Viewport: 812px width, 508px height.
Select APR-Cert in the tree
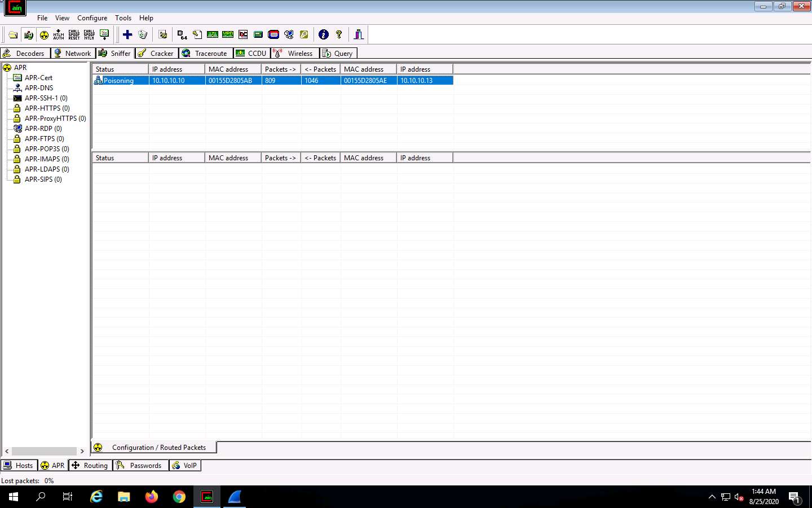point(38,78)
